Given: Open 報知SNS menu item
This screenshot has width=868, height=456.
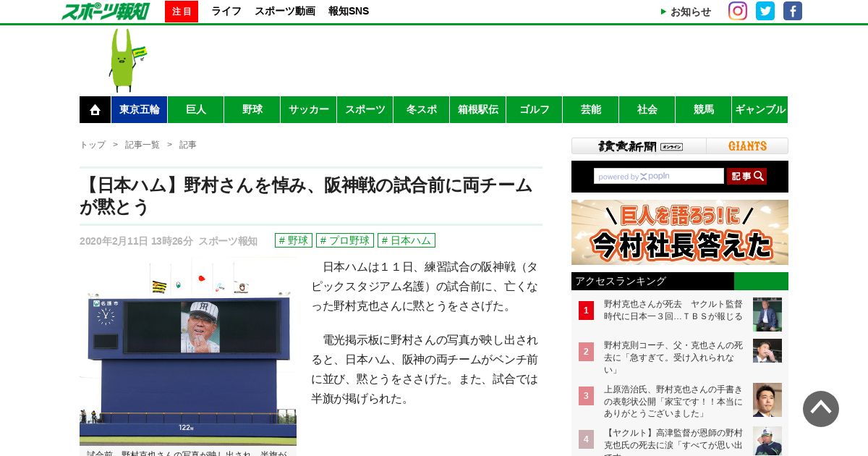Looking at the screenshot, I should (349, 11).
